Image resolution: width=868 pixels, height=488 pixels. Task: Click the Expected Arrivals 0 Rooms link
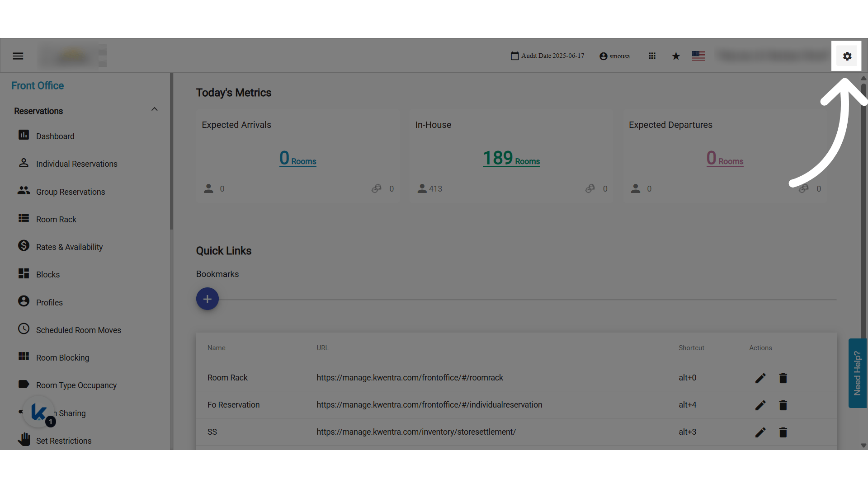tap(297, 158)
